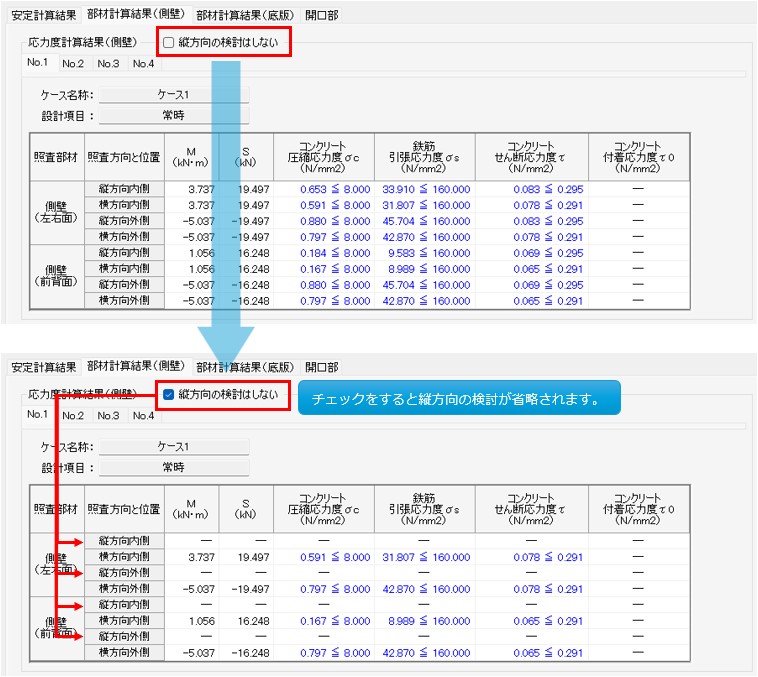The image size is (758, 677).
Task: Click 鉄筋引張応力度 column header in upper table
Action: tap(425, 157)
